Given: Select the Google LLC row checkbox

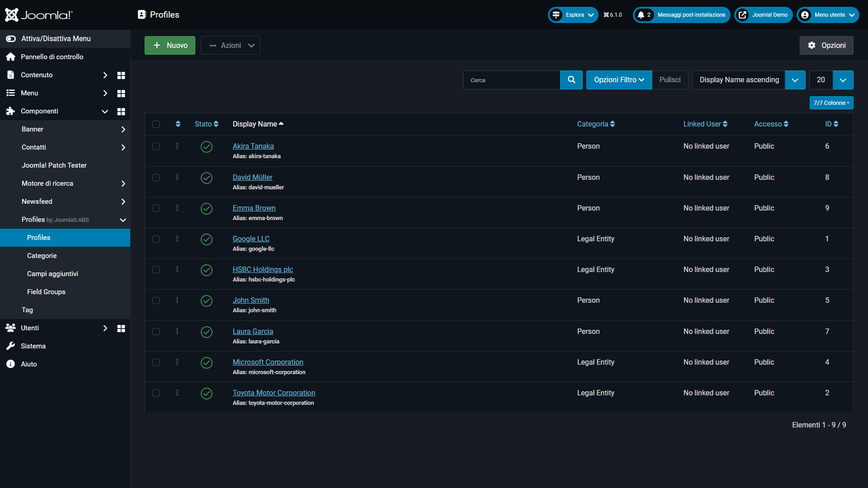Looking at the screenshot, I should [x=156, y=239].
